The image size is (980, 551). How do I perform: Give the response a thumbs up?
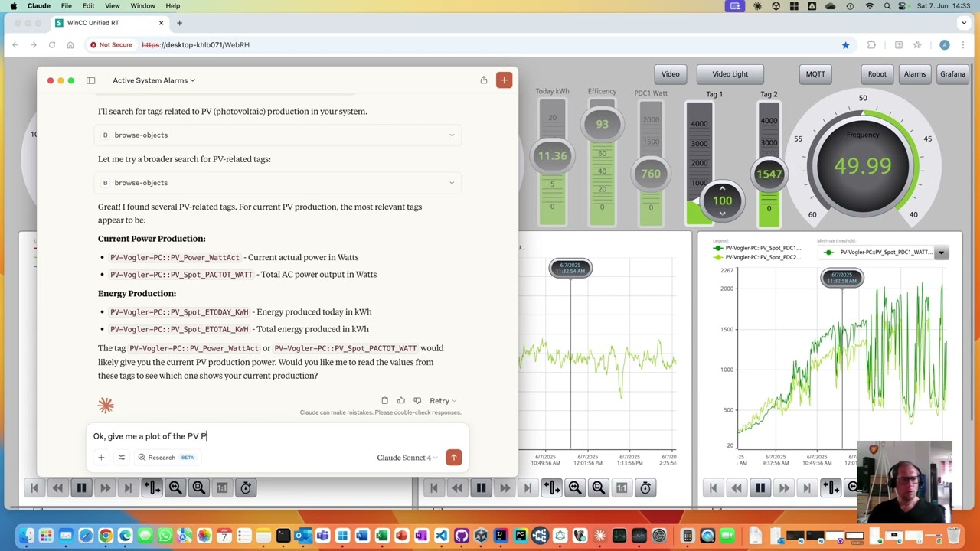point(400,400)
